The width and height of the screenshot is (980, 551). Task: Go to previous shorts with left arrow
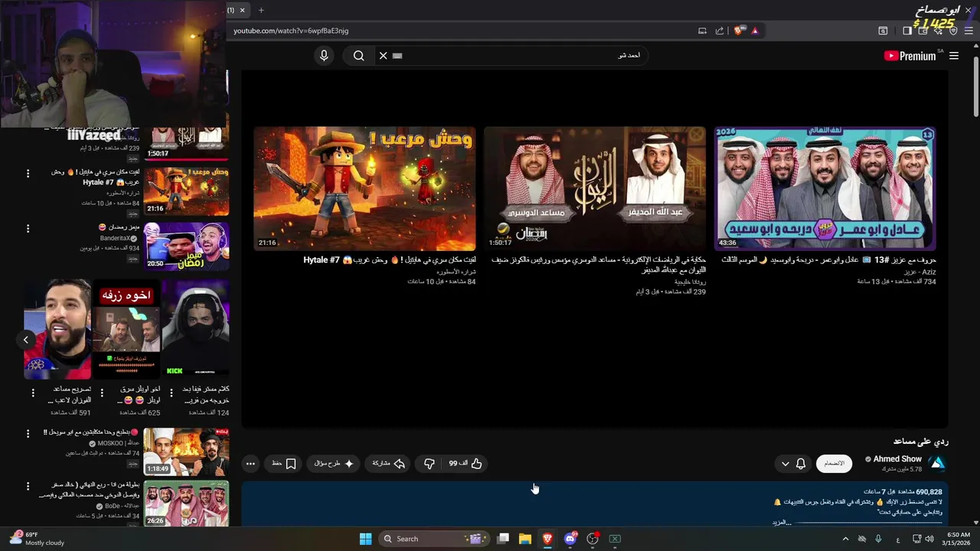click(25, 340)
